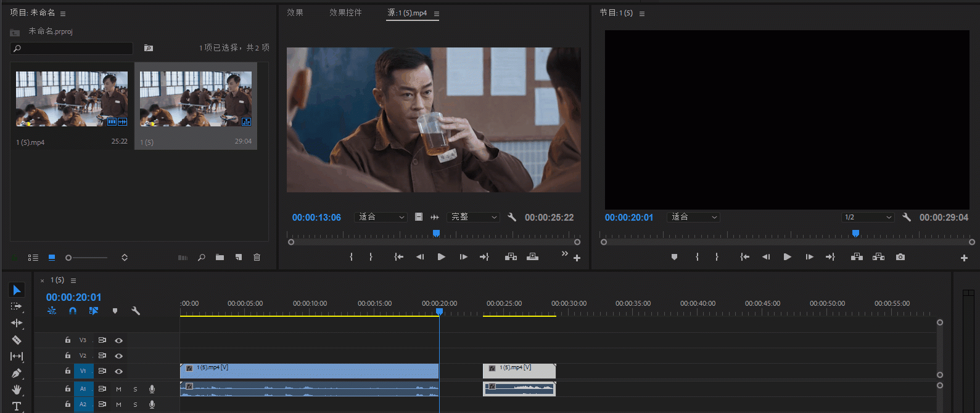980x413 pixels.
Task: Select the 项目:未命名 panel tab
Action: point(32,12)
